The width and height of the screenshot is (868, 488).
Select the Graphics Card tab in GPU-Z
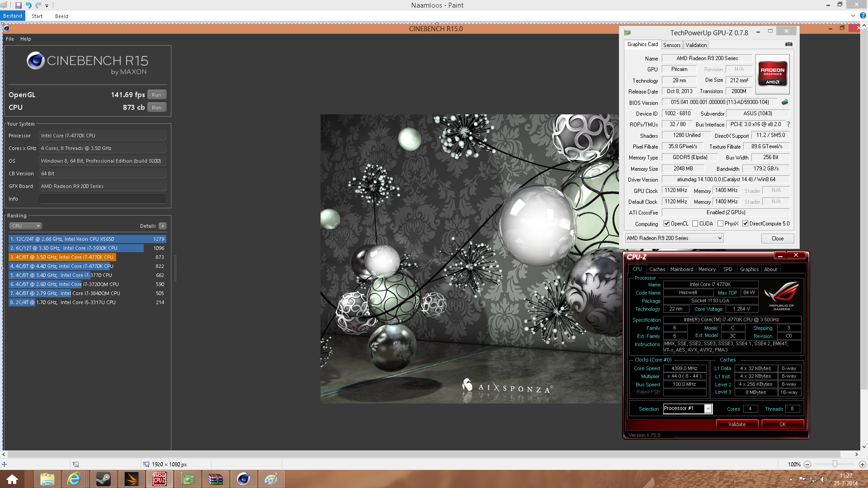[x=642, y=44]
